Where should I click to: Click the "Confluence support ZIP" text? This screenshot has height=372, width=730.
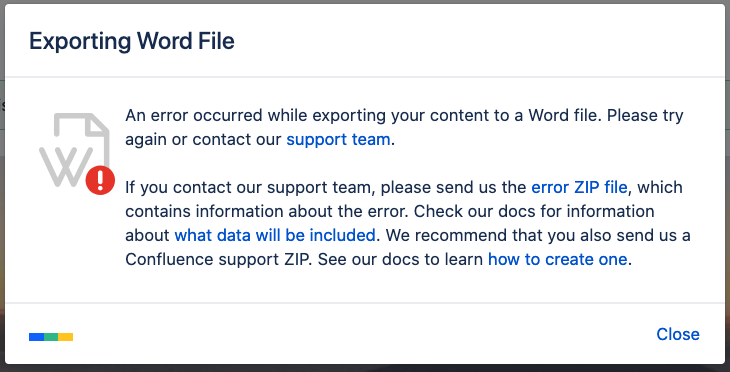click(219, 259)
